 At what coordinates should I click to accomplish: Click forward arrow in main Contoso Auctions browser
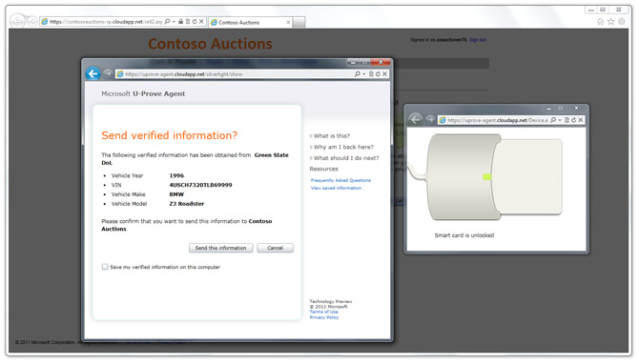click(32, 21)
